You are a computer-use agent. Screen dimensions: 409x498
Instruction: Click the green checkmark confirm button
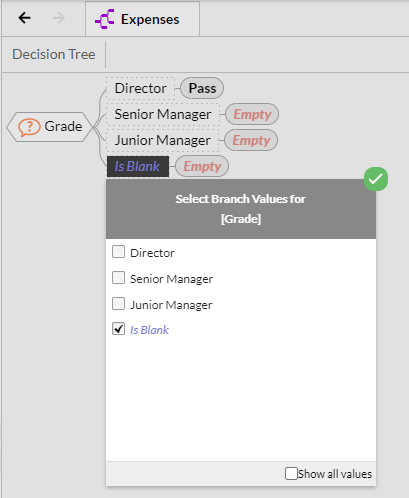(x=376, y=179)
